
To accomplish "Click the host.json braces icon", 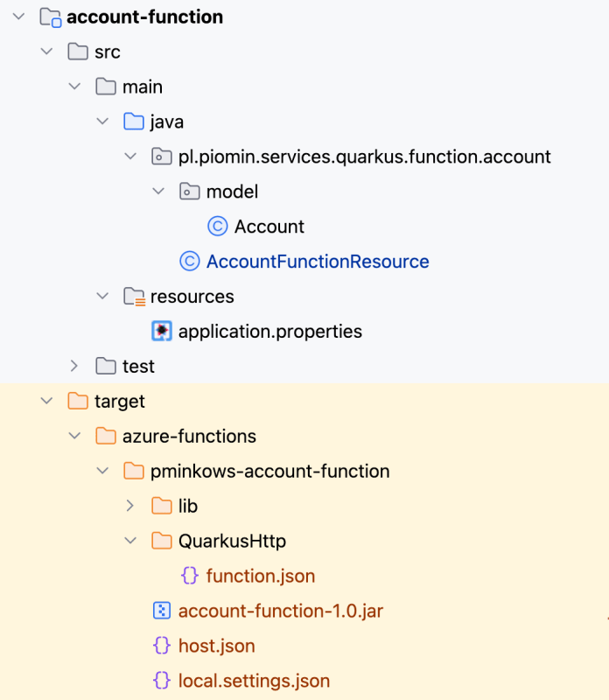I will [x=162, y=647].
